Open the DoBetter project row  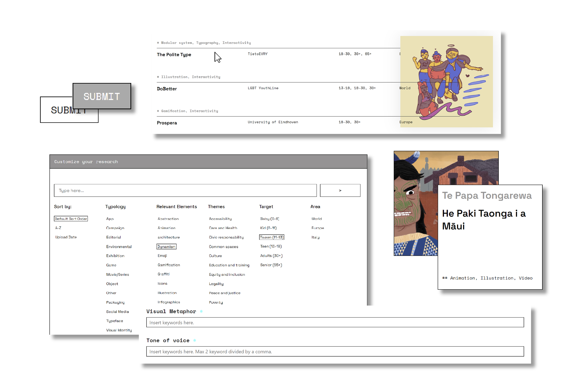167,89
